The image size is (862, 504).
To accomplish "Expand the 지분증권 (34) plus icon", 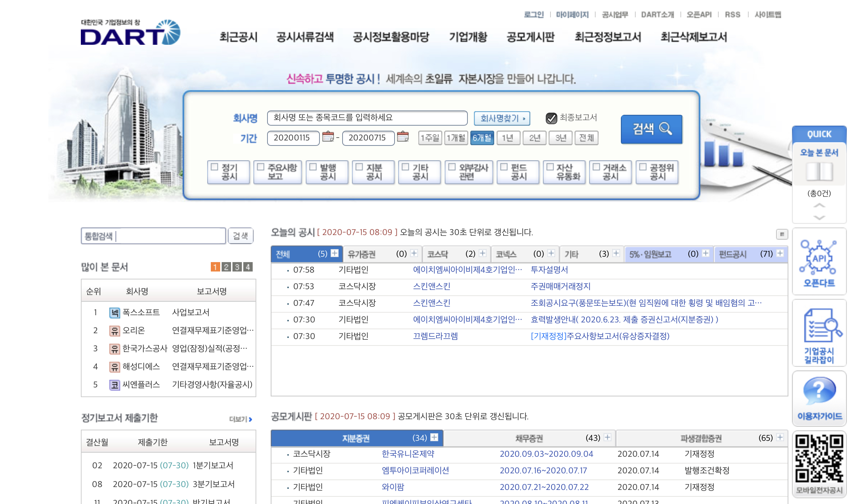I will coord(434,437).
